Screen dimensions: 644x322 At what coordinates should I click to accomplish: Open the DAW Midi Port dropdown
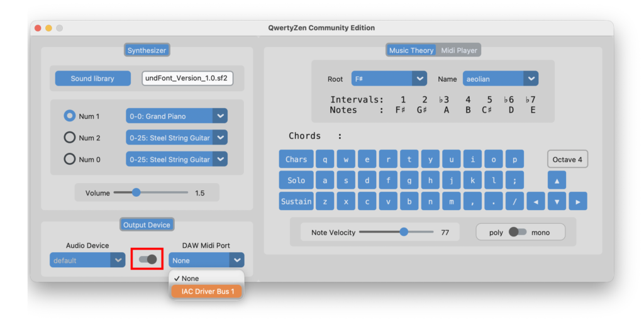click(x=206, y=260)
